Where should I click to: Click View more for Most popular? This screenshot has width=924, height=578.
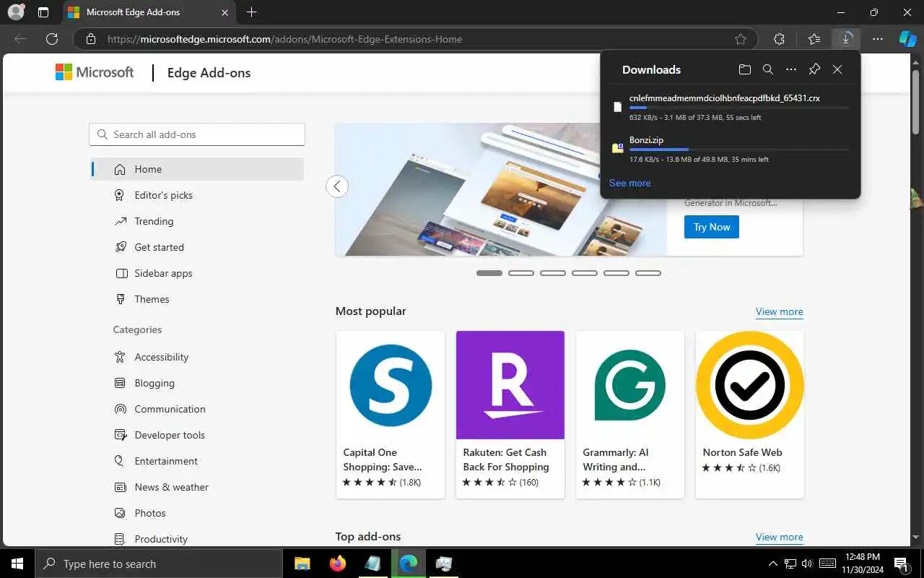[779, 311]
